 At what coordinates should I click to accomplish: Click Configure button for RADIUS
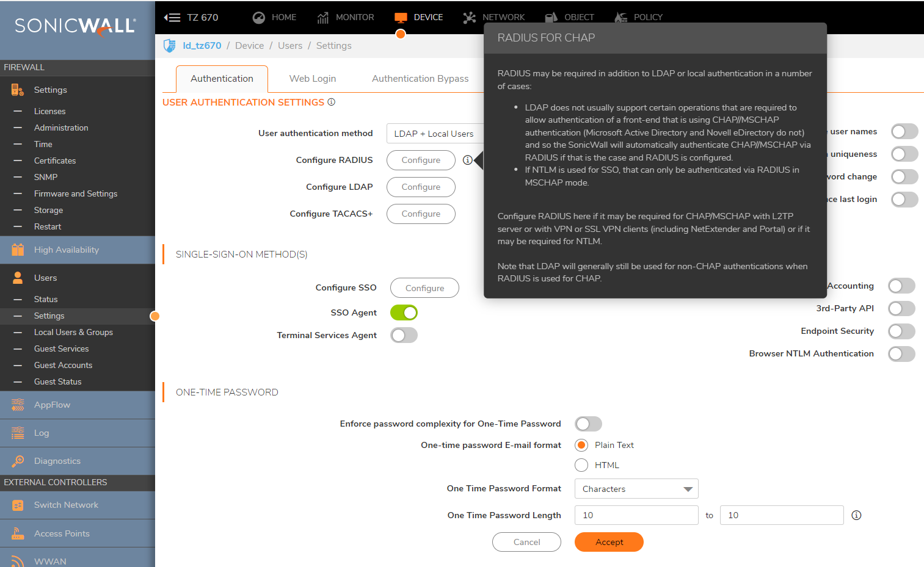coord(421,160)
